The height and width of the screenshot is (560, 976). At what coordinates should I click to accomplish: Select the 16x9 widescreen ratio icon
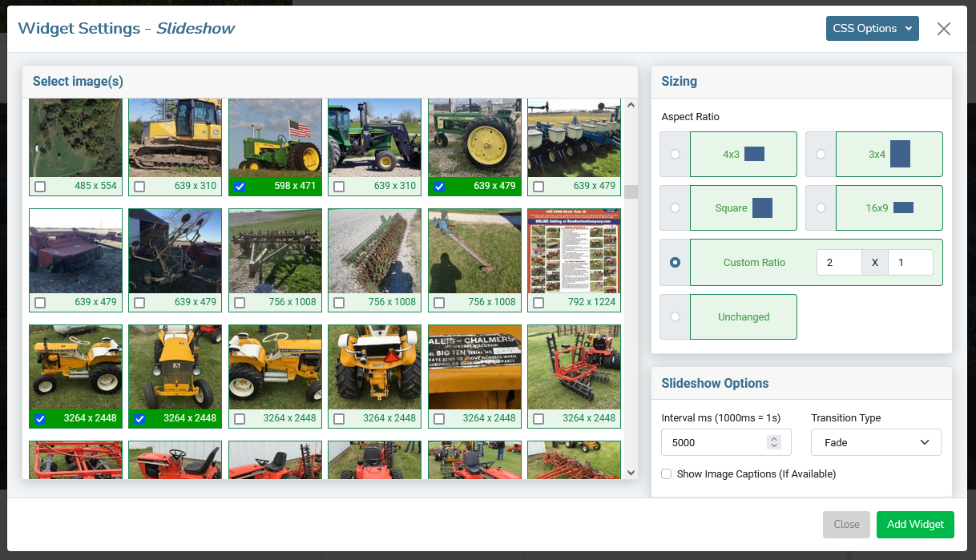903,207
